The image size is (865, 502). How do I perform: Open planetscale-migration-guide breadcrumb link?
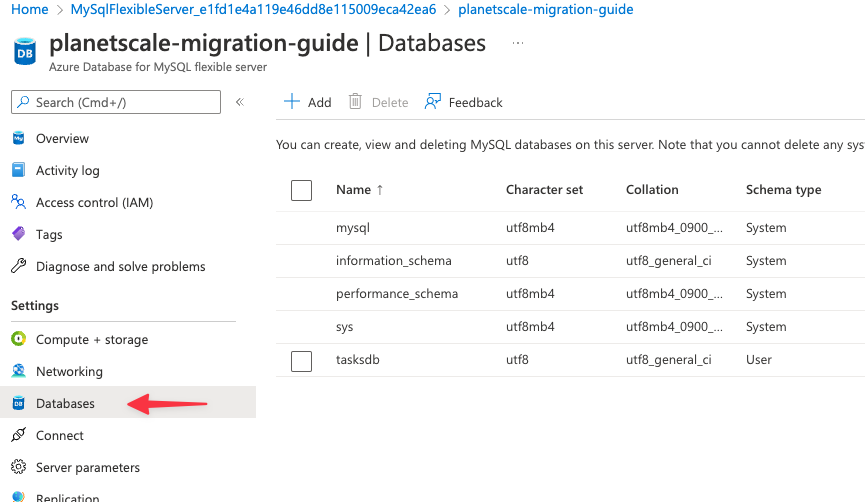546,9
